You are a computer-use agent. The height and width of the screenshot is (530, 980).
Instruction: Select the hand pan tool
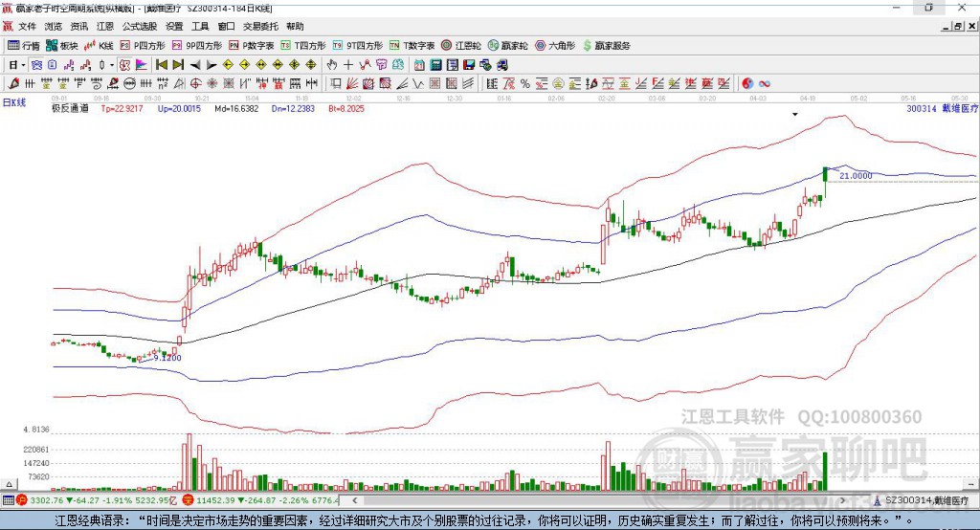click(x=332, y=65)
